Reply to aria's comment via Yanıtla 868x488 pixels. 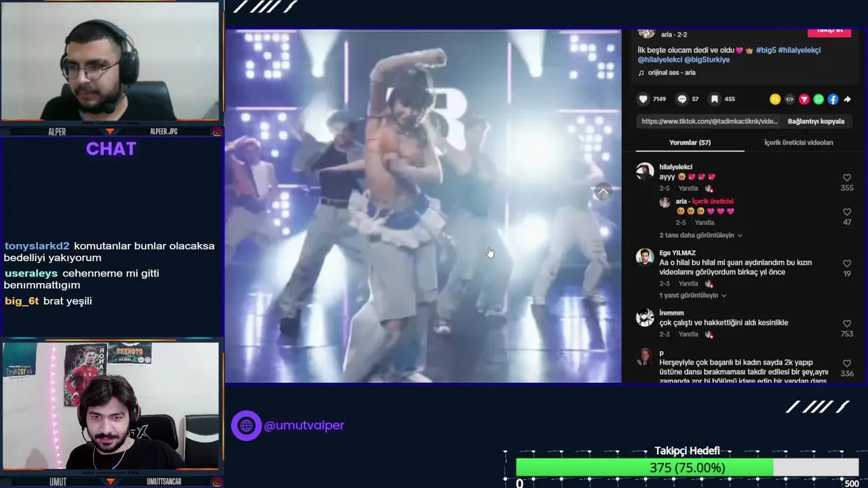click(704, 222)
